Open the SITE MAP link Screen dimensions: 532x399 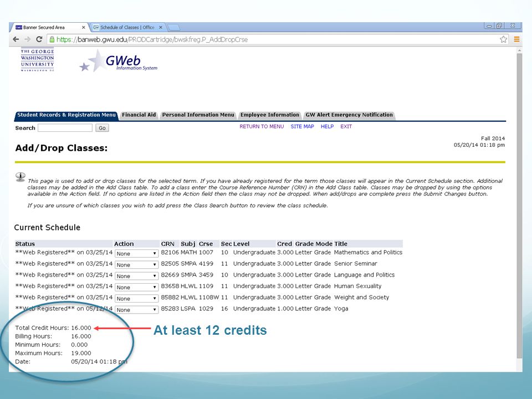[303, 126]
